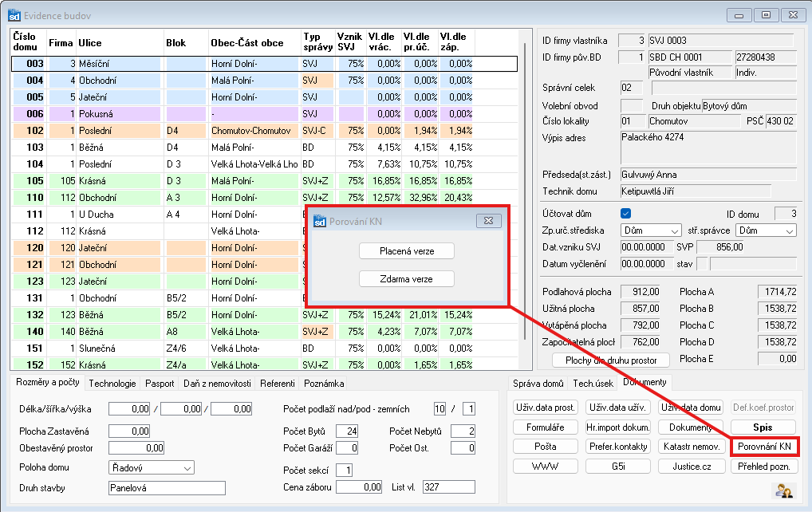The image size is (812, 512).
Task: Go to the Referenti tab
Action: [277, 383]
